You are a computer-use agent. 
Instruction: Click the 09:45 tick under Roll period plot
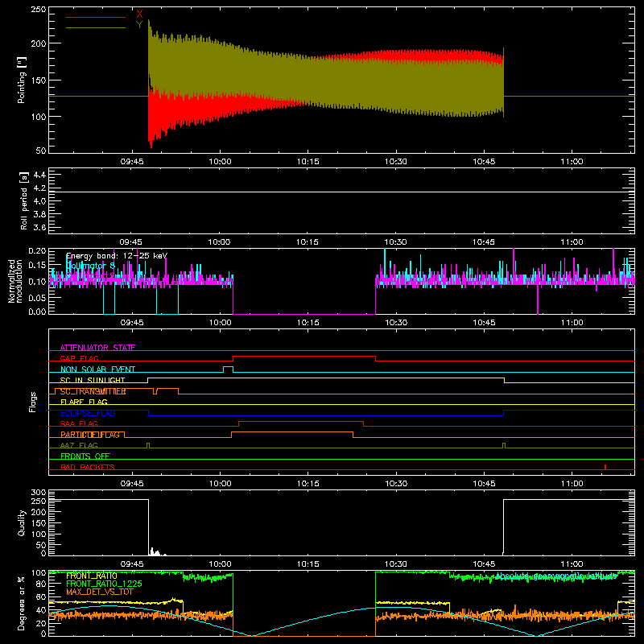(x=131, y=242)
